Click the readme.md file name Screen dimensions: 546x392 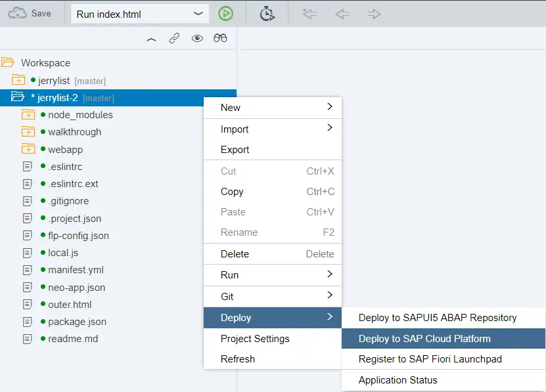point(73,339)
